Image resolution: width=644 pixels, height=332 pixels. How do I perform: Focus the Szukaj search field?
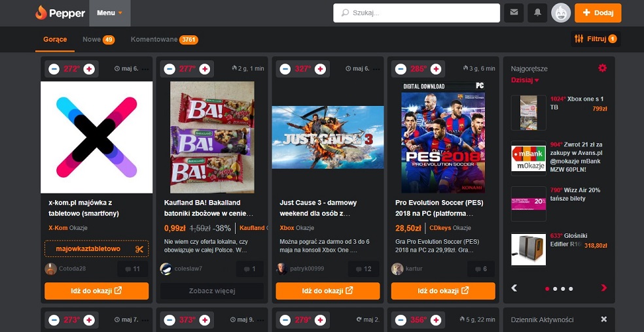(x=416, y=13)
